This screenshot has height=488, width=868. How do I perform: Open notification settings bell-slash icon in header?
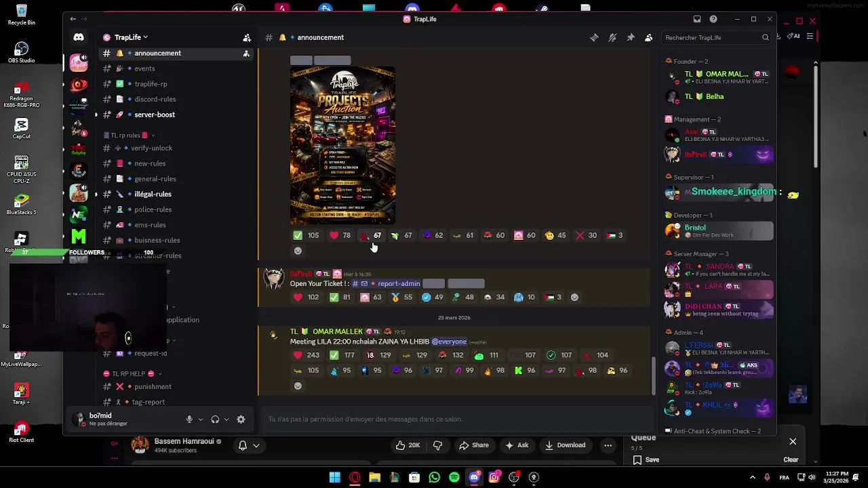(612, 38)
